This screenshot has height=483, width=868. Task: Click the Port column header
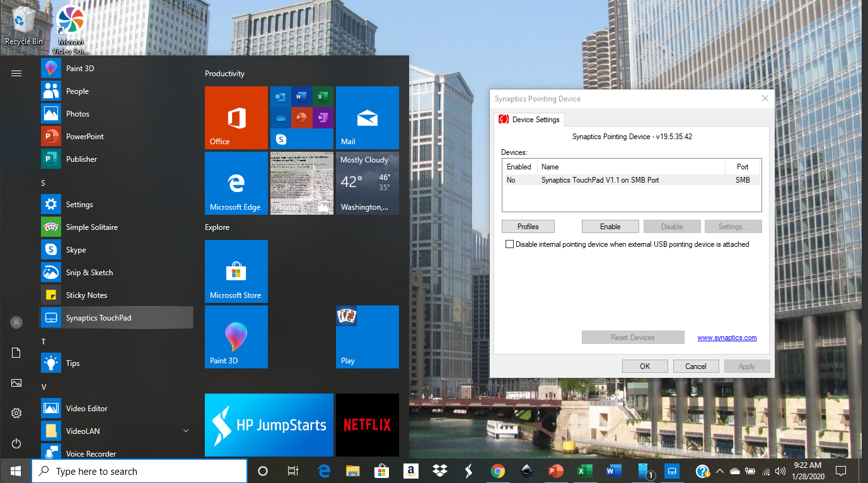point(743,167)
